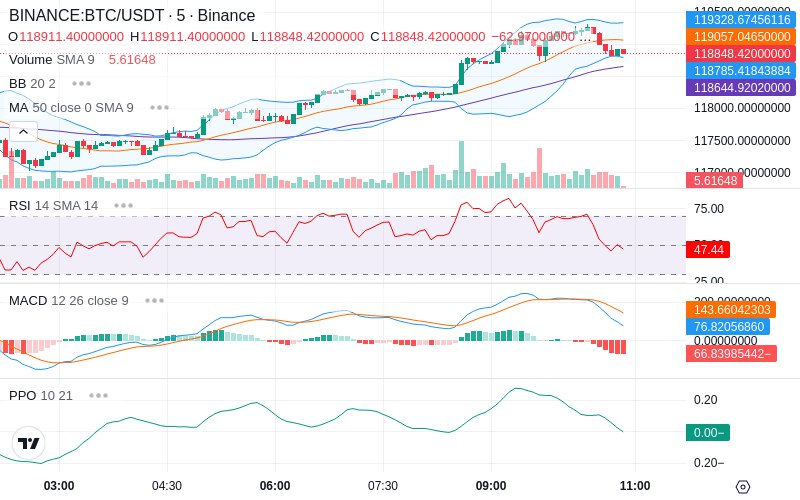Click the blue 76.82056860 MACD label
This screenshot has height=500, width=800.
point(728,327)
